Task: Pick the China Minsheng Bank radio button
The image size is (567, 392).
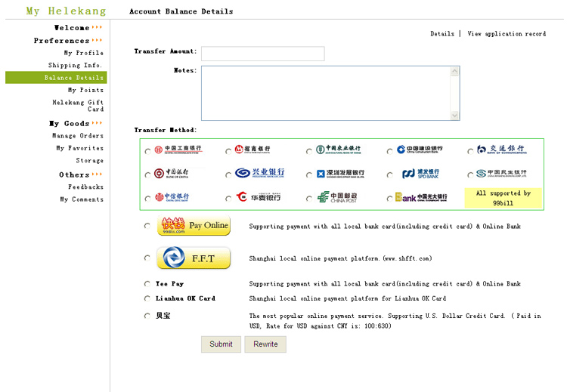Action: point(470,175)
